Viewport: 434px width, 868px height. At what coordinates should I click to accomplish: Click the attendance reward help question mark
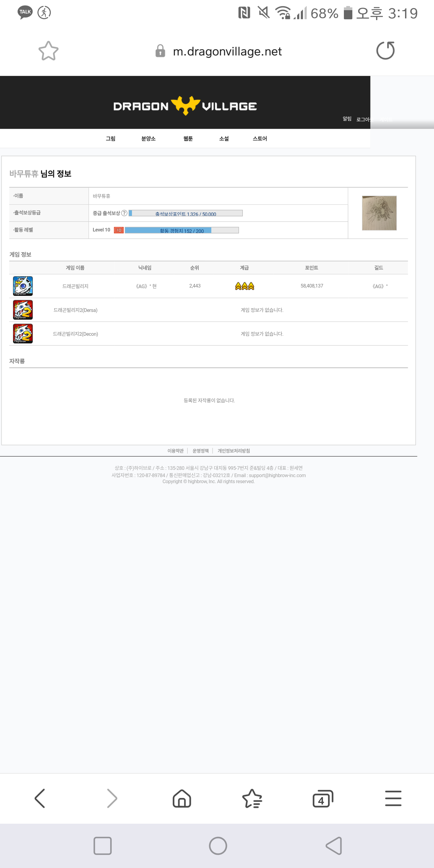[124, 213]
